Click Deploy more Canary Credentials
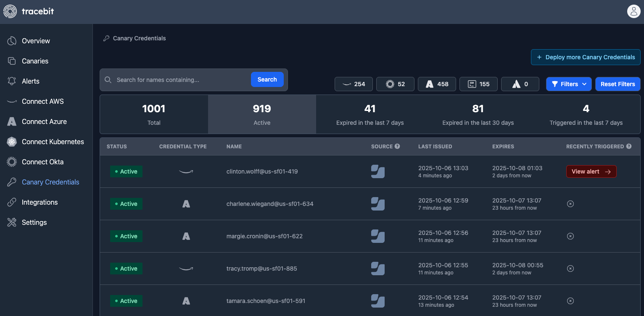644x316 pixels. (x=586, y=57)
